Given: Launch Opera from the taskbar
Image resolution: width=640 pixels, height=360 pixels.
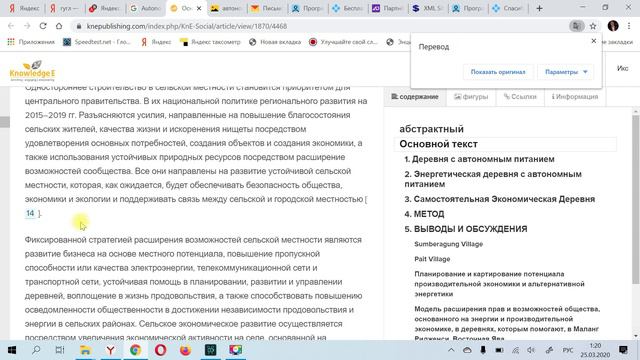Looking at the screenshot, I should [x=160, y=350].
